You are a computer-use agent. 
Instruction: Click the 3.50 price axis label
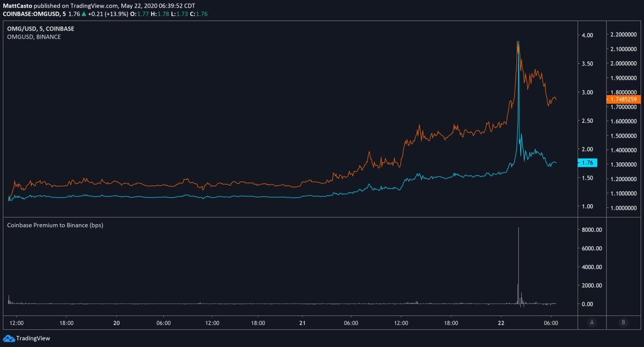[x=587, y=63]
